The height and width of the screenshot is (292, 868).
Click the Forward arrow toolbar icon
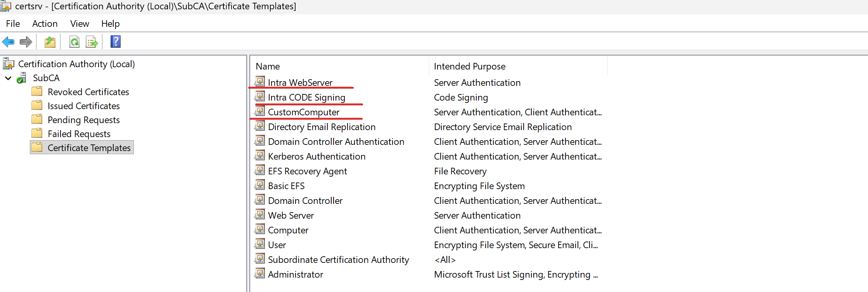click(26, 42)
